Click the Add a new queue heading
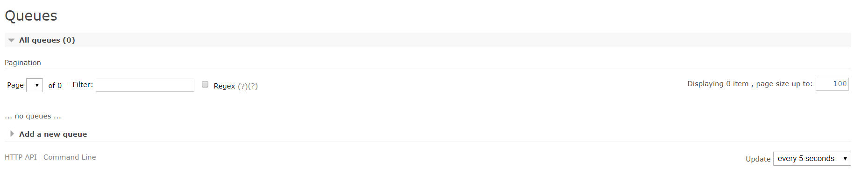 pos(53,134)
